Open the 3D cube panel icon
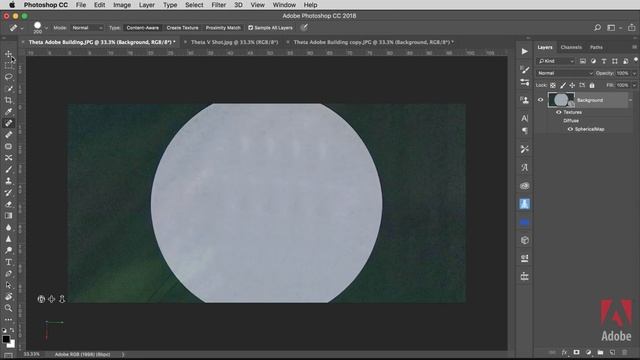The image size is (640, 360). click(x=524, y=240)
